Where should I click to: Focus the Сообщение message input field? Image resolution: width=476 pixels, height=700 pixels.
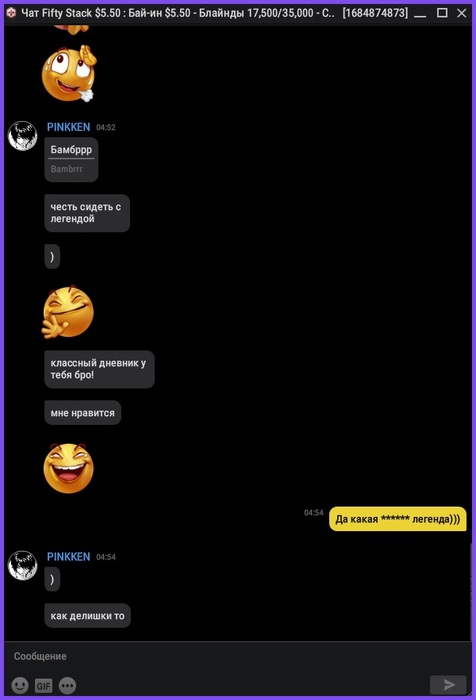238,656
